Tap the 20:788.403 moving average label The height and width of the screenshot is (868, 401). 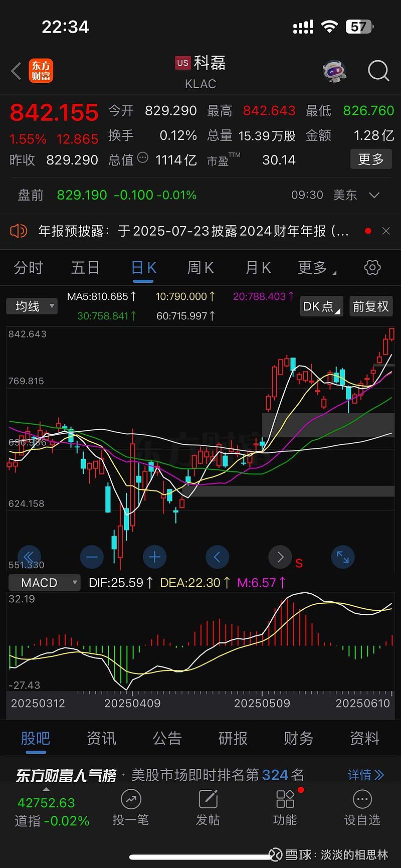[x=264, y=296]
